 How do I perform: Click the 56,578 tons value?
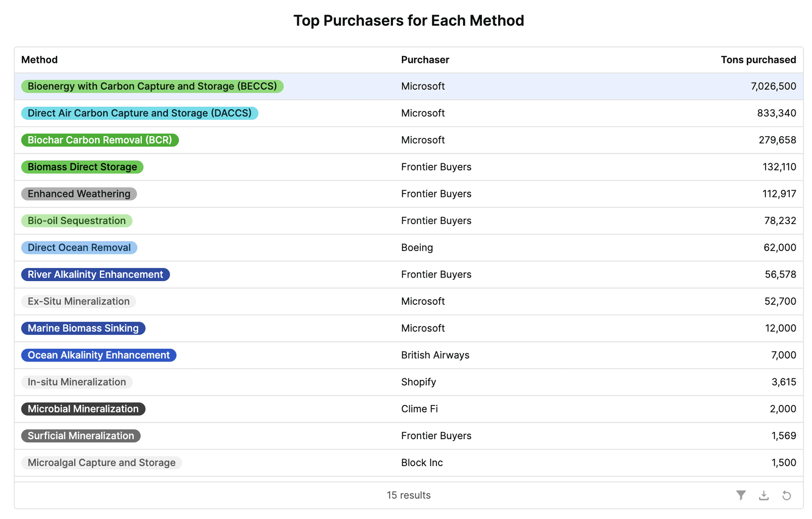coord(780,274)
